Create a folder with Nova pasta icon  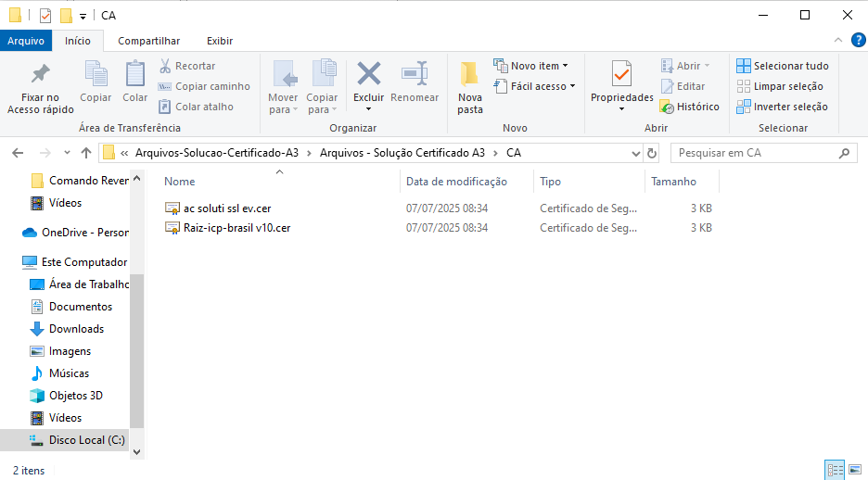coord(470,75)
